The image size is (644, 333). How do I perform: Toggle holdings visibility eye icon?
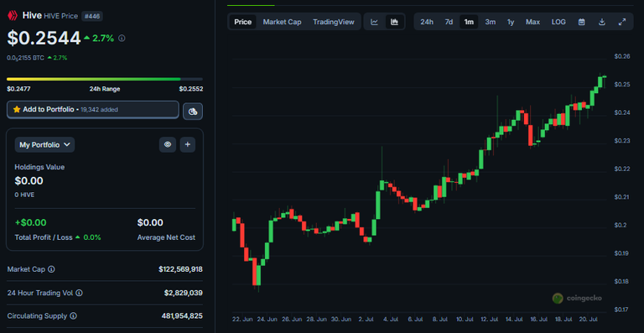tap(168, 144)
